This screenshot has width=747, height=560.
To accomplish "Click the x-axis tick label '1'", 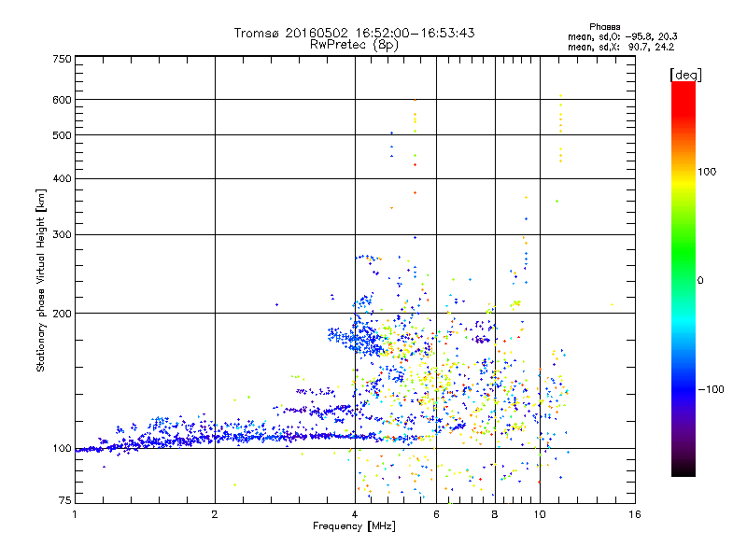I will tap(75, 514).
